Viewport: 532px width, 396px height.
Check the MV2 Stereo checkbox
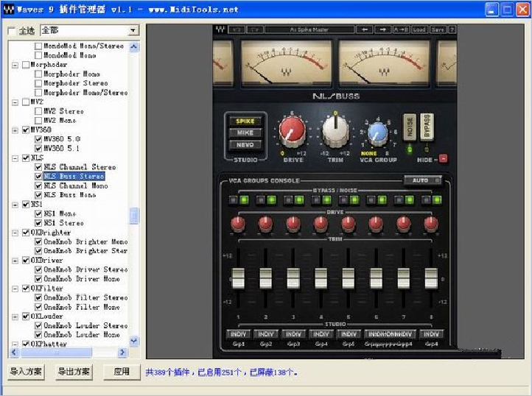click(x=38, y=111)
